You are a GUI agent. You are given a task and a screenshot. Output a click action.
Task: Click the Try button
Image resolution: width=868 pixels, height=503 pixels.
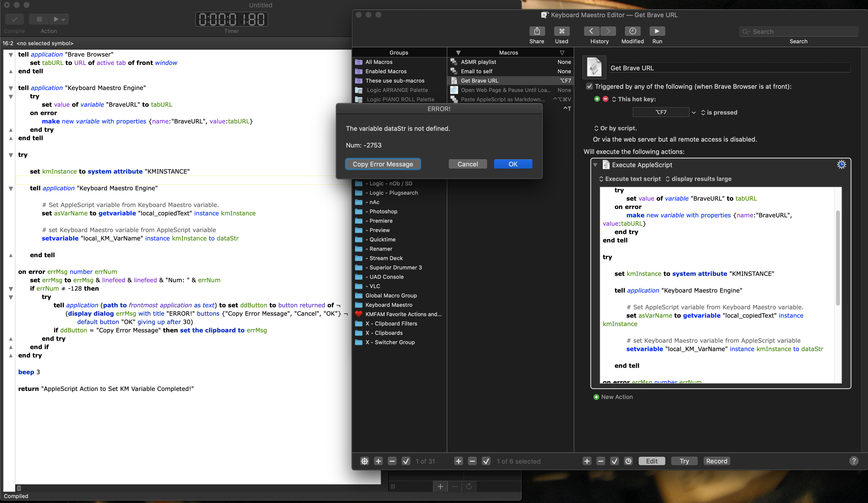684,461
